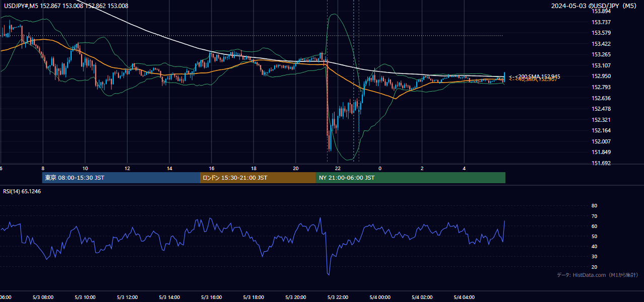Image resolution: width=644 pixels, height=302 pixels.
Task: Click RSI scale value 70
Action: pos(594,216)
